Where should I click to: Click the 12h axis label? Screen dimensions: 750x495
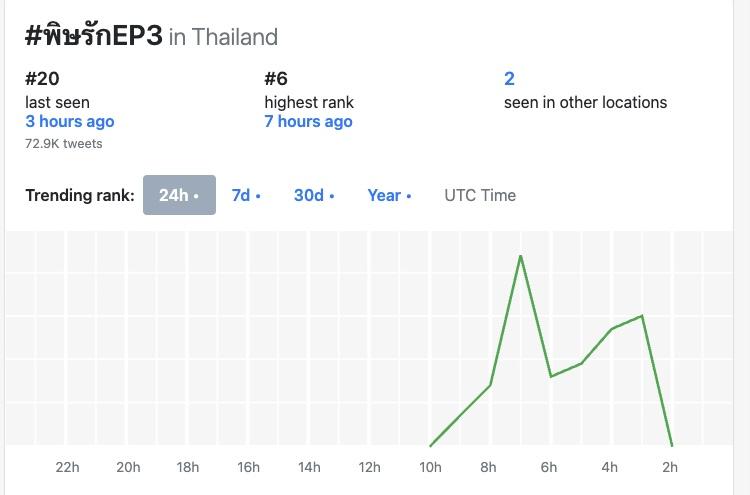point(369,467)
